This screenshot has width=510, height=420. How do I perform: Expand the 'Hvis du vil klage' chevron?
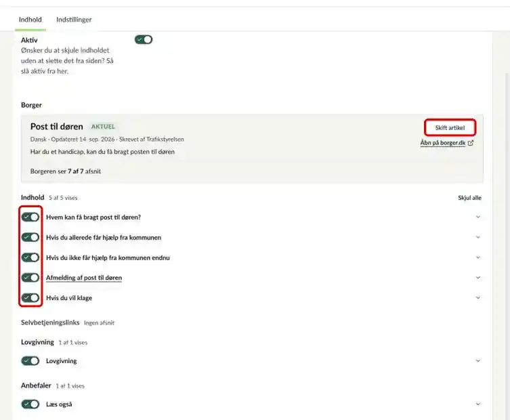(477, 297)
